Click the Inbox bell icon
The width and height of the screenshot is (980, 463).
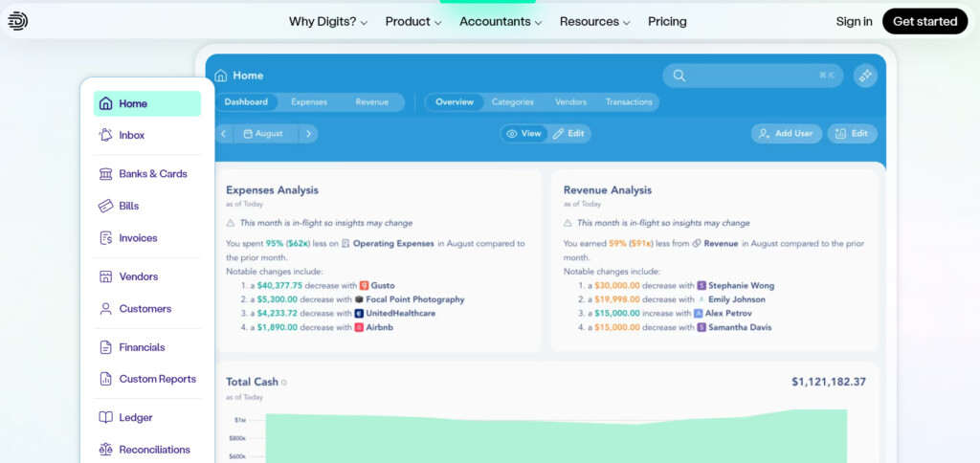tap(106, 135)
